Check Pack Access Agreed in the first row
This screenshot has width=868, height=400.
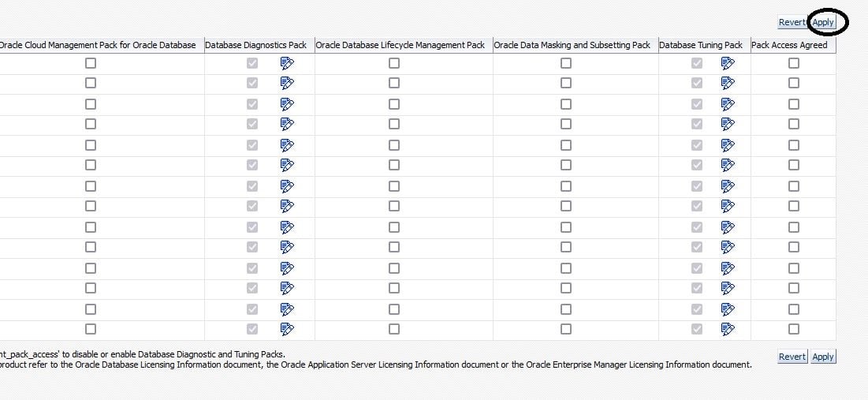coord(794,63)
